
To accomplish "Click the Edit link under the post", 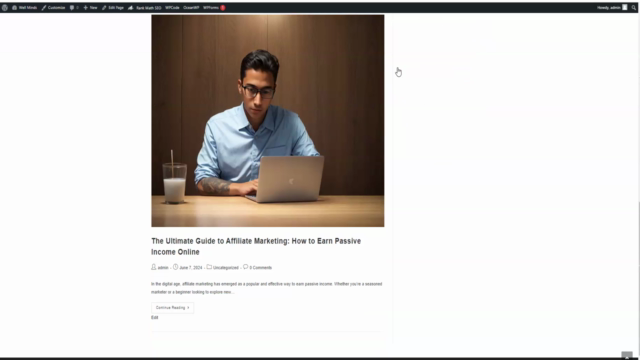I will click(155, 318).
